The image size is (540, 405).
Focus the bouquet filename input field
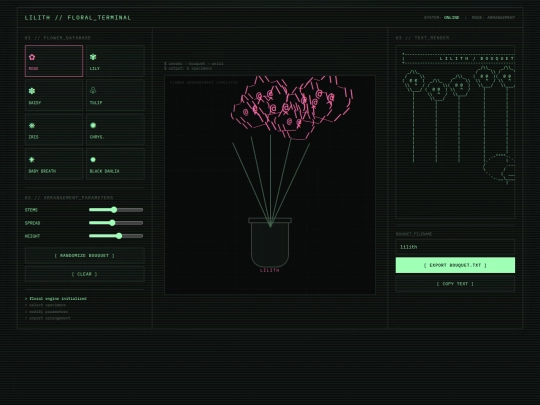coord(455,247)
